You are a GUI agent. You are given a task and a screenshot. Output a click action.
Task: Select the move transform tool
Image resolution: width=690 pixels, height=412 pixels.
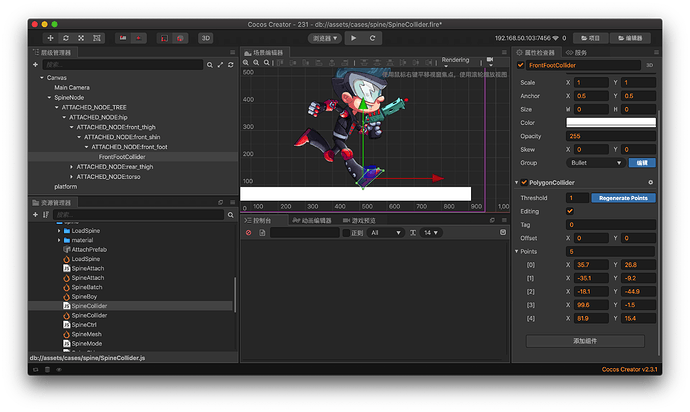coord(50,38)
